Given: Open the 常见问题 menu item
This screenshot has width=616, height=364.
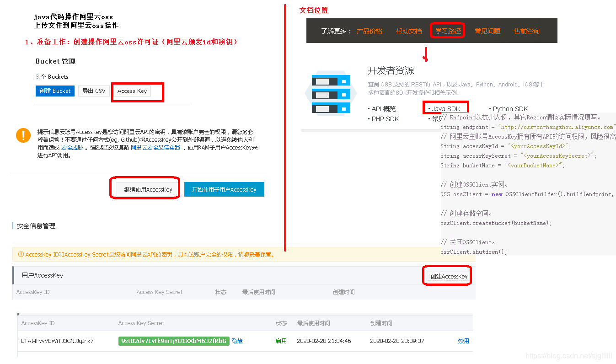Looking at the screenshot, I should [487, 30].
